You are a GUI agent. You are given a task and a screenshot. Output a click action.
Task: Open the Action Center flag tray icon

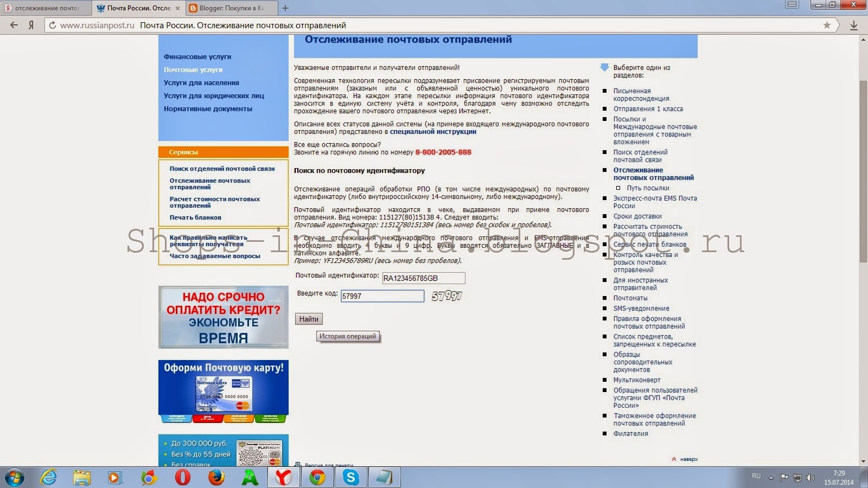tap(784, 478)
